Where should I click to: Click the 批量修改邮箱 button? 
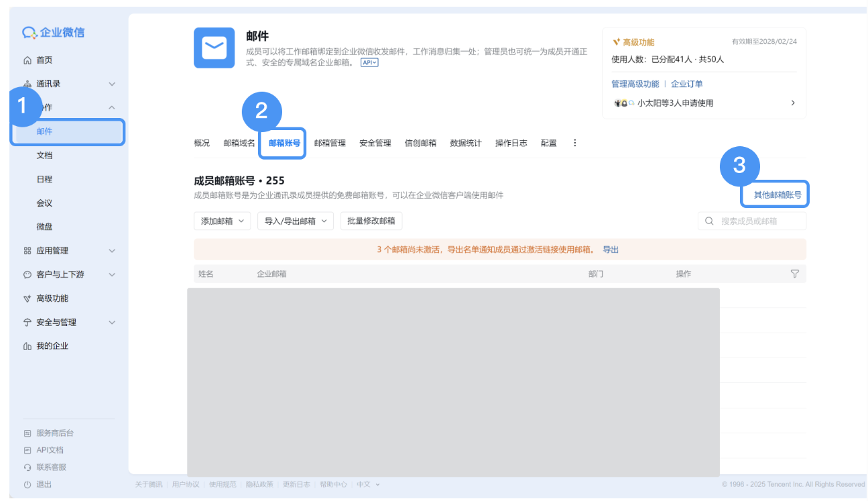coord(370,220)
